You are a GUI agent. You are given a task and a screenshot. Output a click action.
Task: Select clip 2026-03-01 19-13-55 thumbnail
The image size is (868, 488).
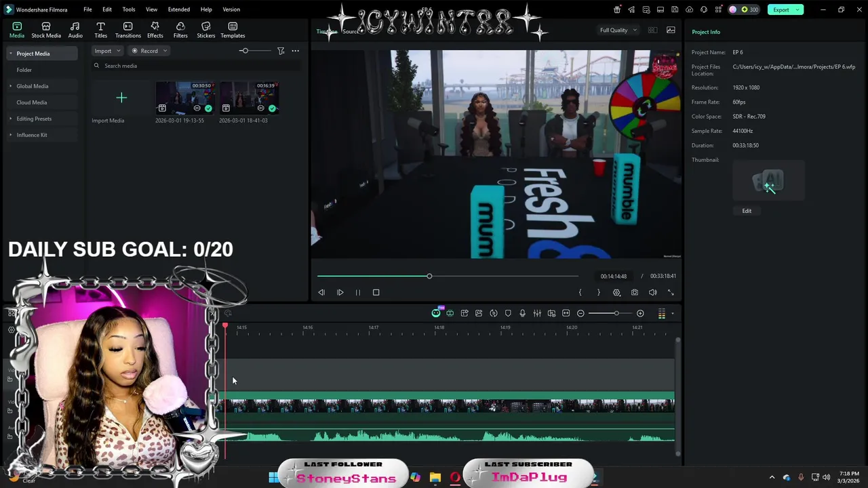tap(185, 98)
